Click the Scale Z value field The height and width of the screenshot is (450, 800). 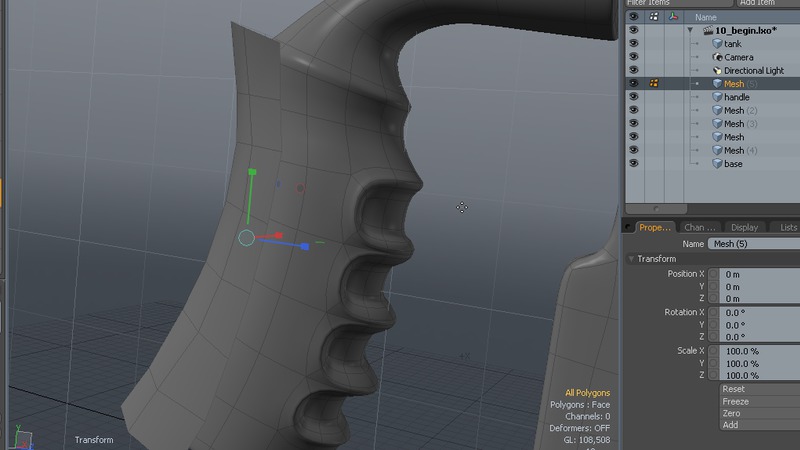point(760,376)
